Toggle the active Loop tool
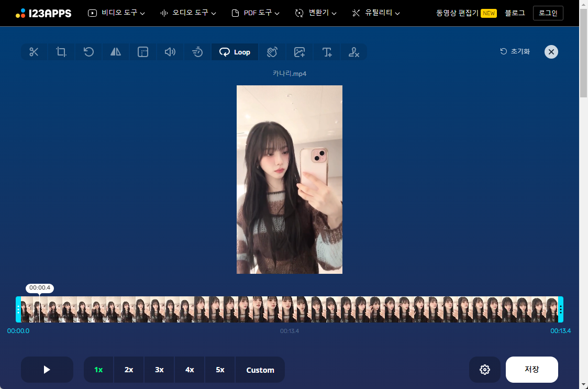The height and width of the screenshot is (389, 588). [x=235, y=52]
